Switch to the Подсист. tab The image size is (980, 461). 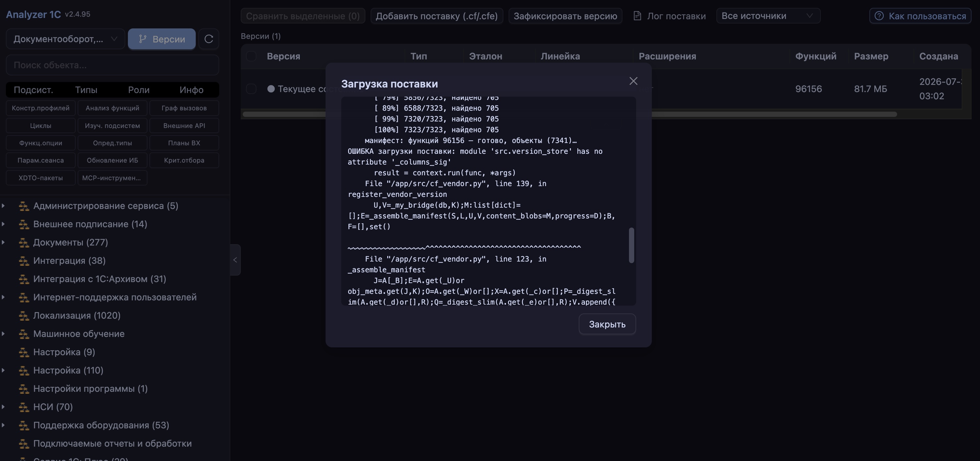(x=33, y=90)
